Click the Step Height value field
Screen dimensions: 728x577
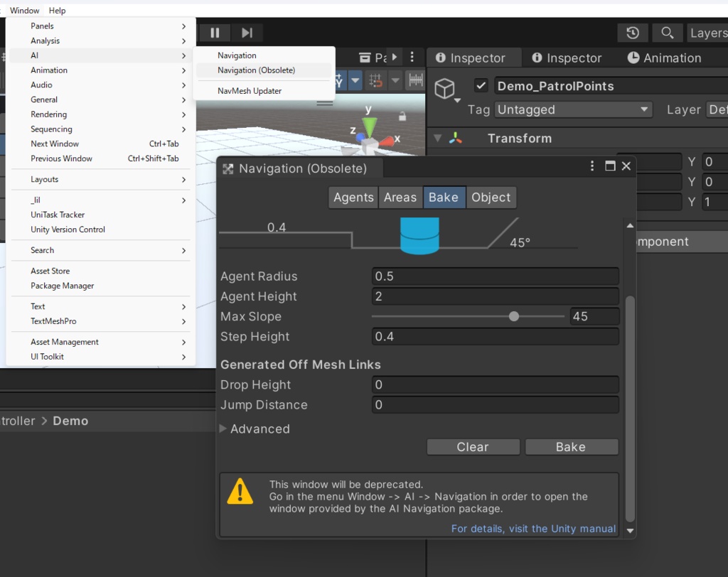(496, 337)
